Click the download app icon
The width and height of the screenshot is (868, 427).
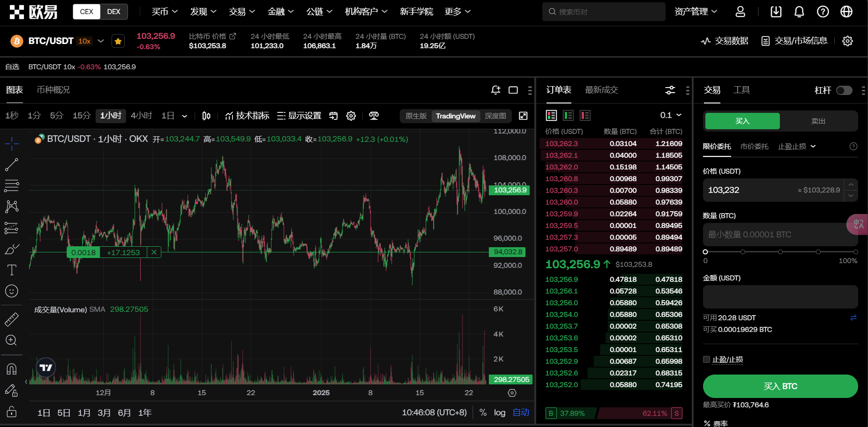point(776,12)
